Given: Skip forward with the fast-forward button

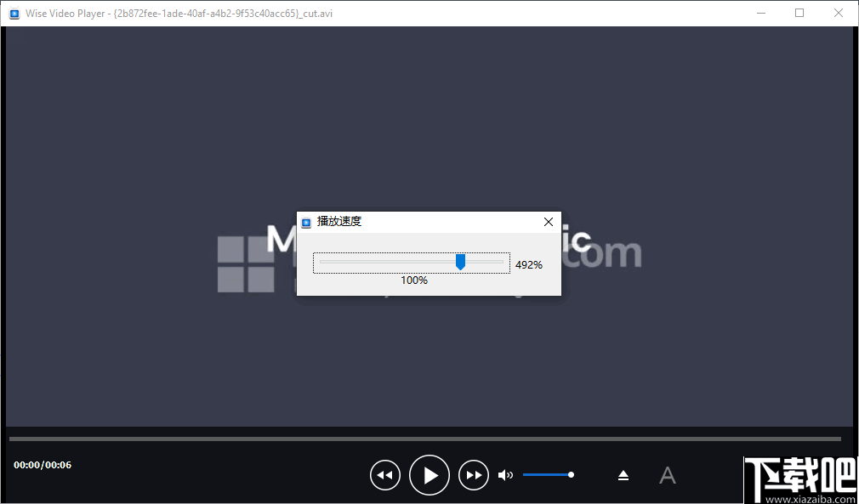Looking at the screenshot, I should tap(474, 475).
